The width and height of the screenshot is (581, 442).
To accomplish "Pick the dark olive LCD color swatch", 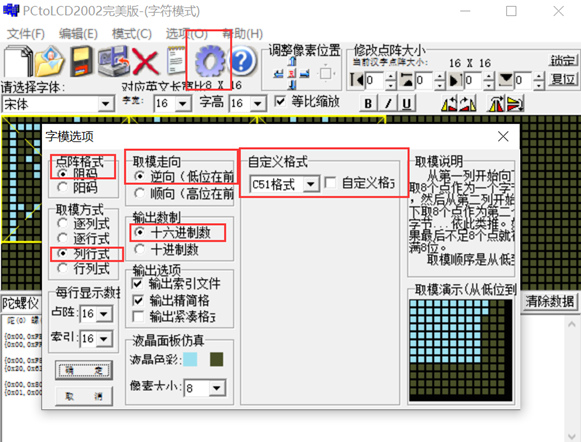I will click(216, 359).
